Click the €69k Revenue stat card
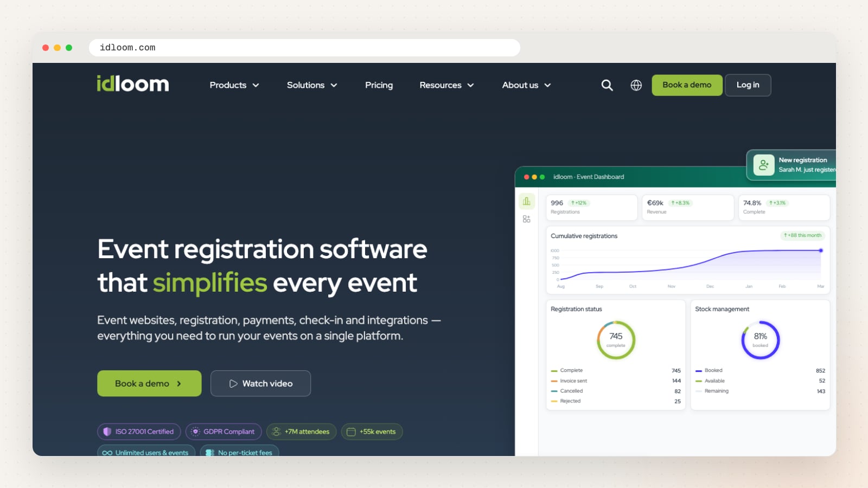868x488 pixels. pyautogui.click(x=688, y=207)
